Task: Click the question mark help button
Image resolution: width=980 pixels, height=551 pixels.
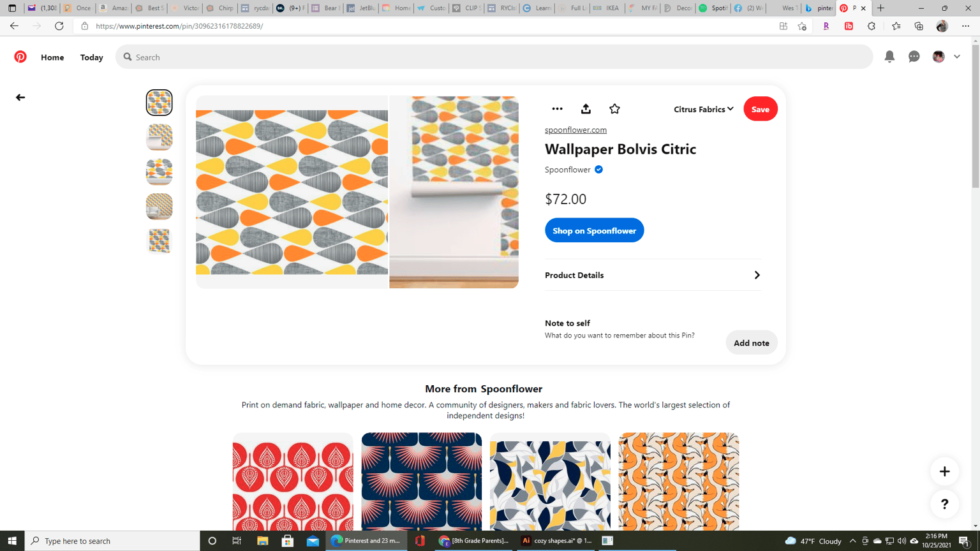Action: click(944, 504)
